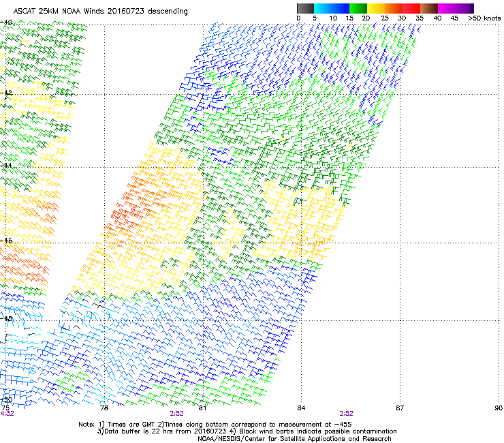The height and width of the screenshot is (443, 504).
Task: Click the legend label '10'
Action: pyautogui.click(x=333, y=18)
